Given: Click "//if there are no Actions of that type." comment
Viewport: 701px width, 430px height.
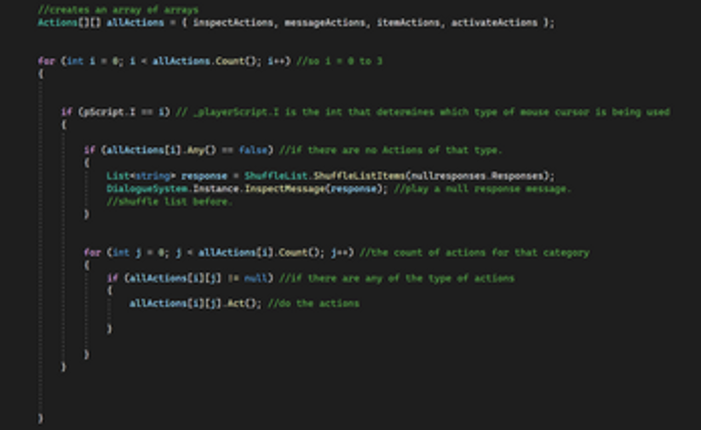Looking at the screenshot, I should coord(391,150).
